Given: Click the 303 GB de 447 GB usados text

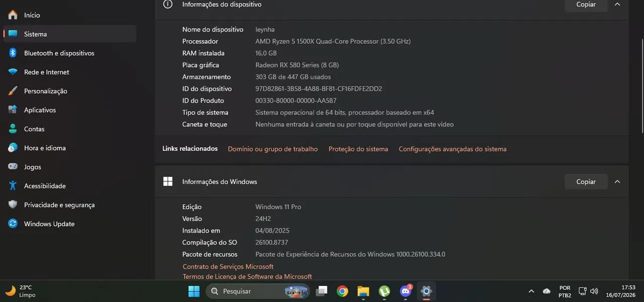Looking at the screenshot, I should [293, 77].
